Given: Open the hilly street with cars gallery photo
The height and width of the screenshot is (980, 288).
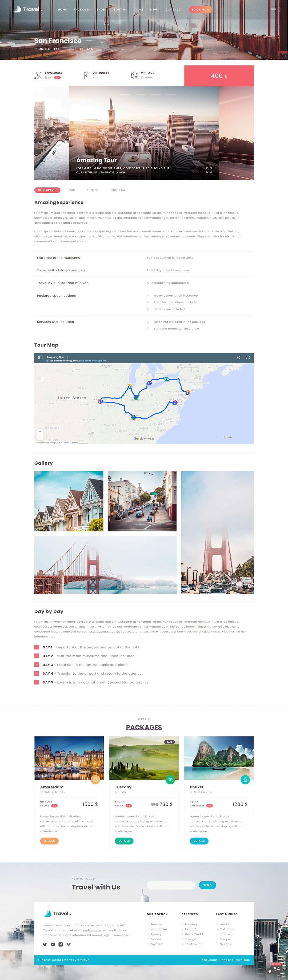Looking at the screenshot, I should [x=142, y=501].
